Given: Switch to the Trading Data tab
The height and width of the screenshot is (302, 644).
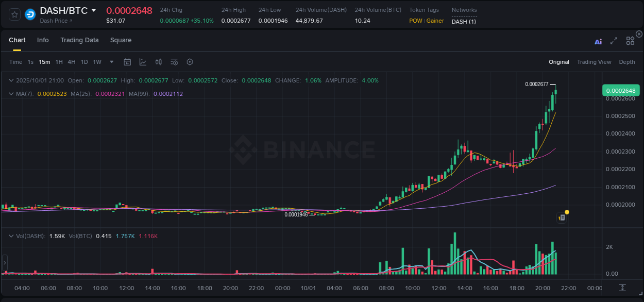Looking at the screenshot, I should coord(79,40).
